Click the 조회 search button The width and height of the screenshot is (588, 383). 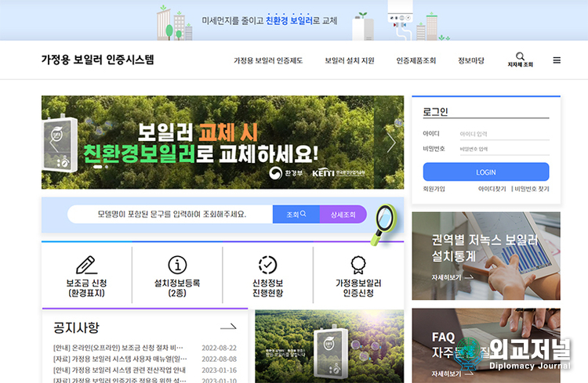pyautogui.click(x=296, y=214)
